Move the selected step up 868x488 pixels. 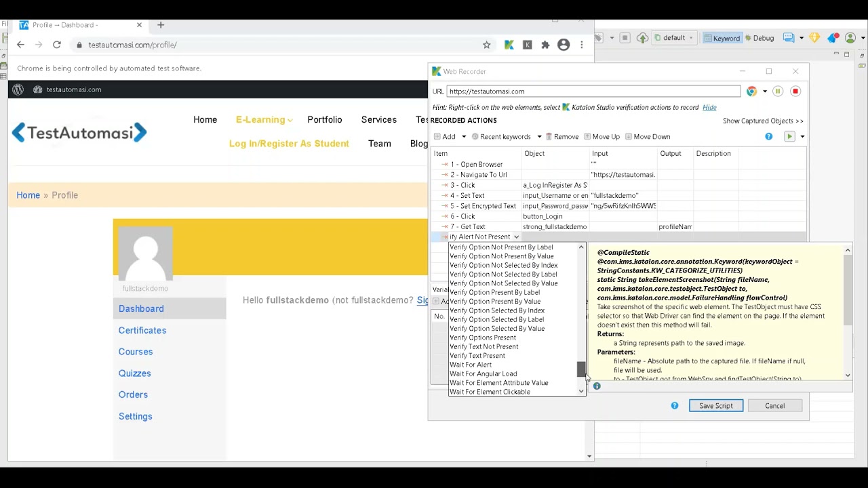tap(601, 136)
